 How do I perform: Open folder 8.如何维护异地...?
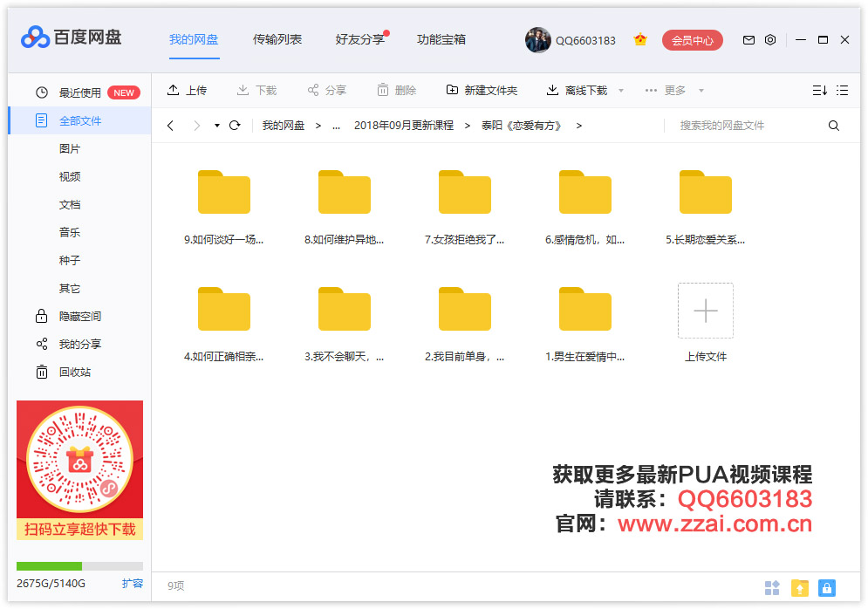pos(345,207)
